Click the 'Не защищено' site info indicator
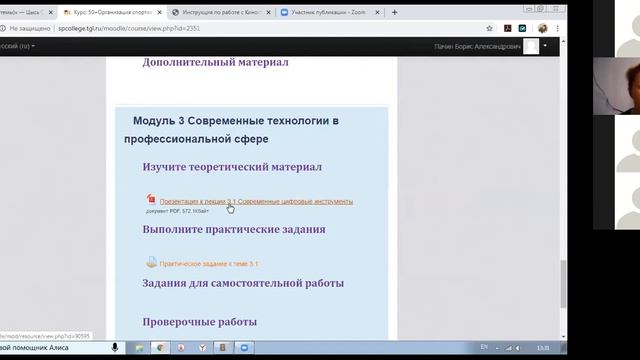640x360 pixels. click(x=25, y=29)
